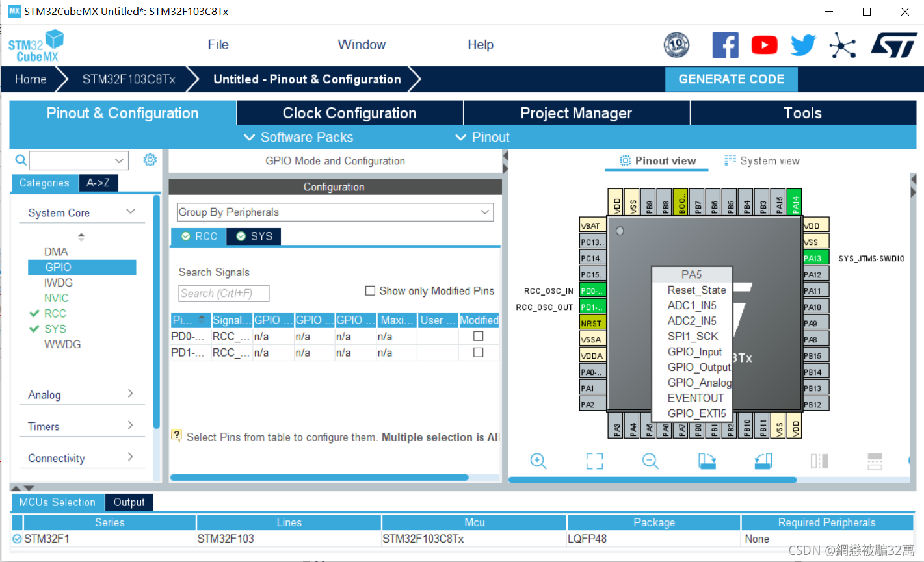924x562 pixels.
Task: Switch to Clock Configuration tab
Action: tap(350, 113)
